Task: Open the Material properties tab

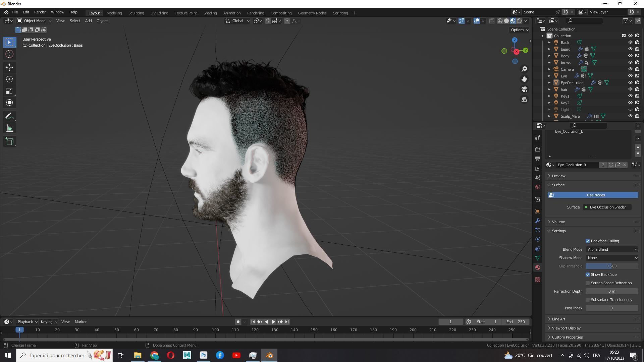Action: (x=538, y=267)
